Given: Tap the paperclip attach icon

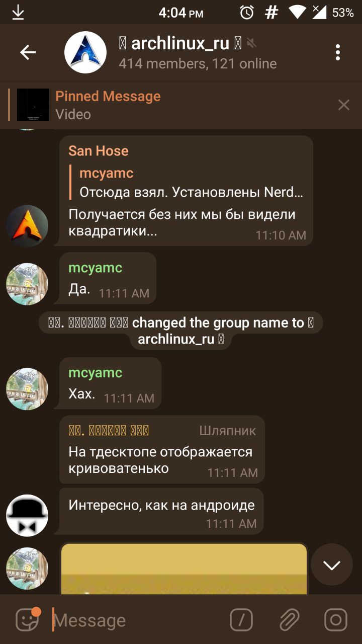Looking at the screenshot, I should point(289,620).
